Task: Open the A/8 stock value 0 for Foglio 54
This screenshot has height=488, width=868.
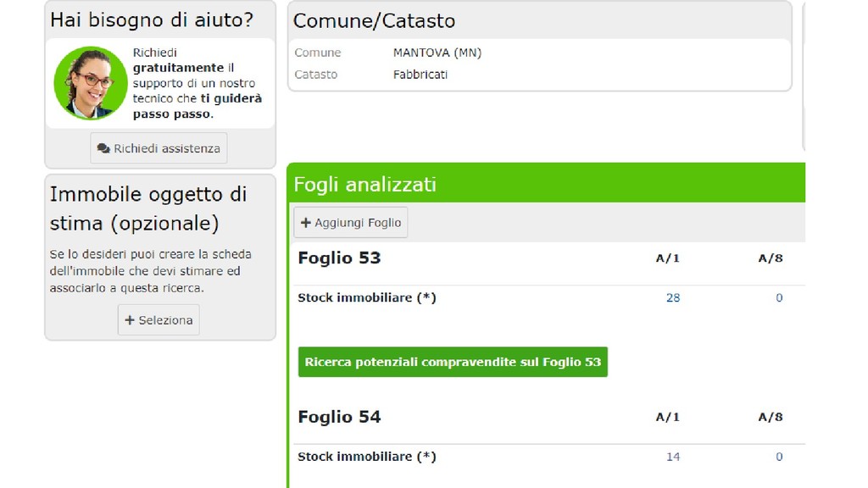Action: point(779,457)
